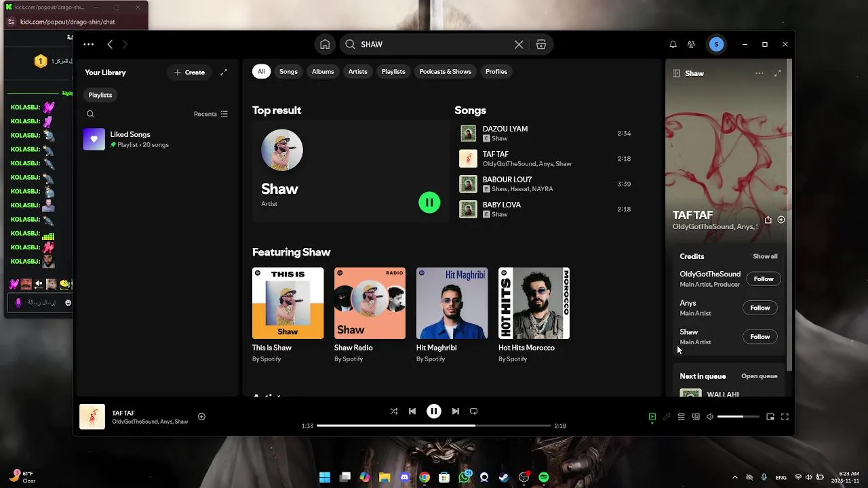Pause Shaw with the green top-result button
This screenshot has width=868, height=488.
tap(429, 202)
